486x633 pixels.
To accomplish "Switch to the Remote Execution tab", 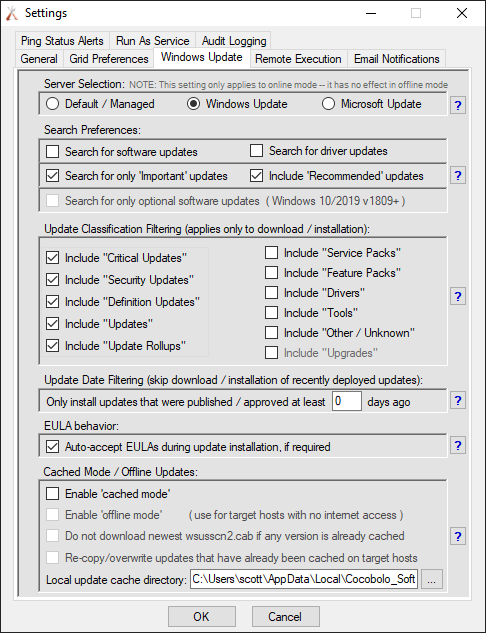I will pyautogui.click(x=298, y=59).
